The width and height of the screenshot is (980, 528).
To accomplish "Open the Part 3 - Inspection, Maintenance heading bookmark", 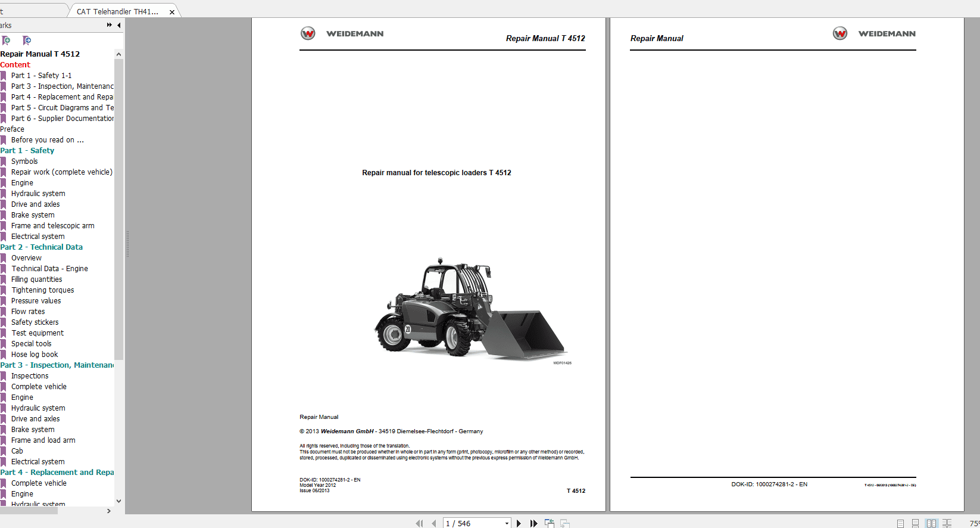I will coord(57,365).
